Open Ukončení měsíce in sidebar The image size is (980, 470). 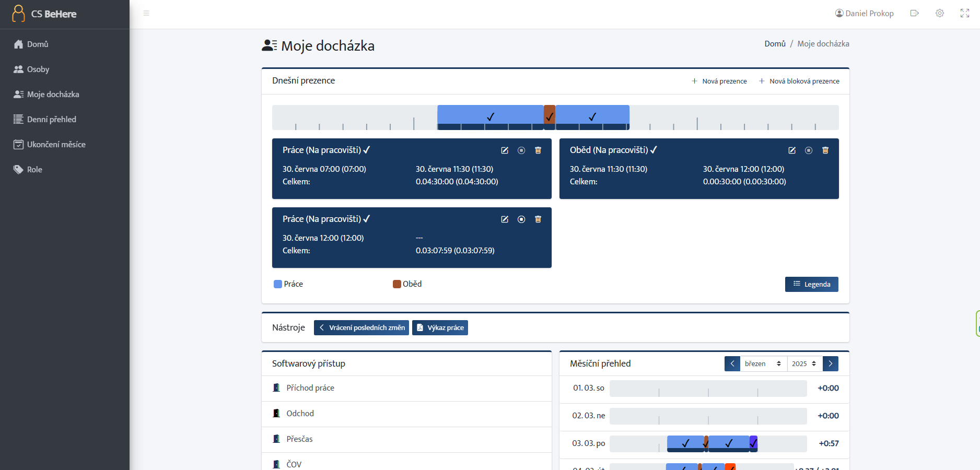[65, 145]
